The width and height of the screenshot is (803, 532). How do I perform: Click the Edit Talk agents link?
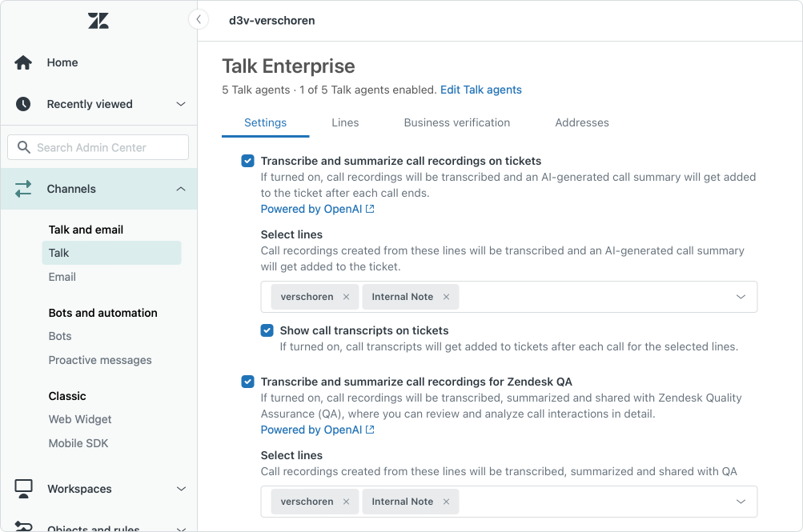(x=480, y=90)
